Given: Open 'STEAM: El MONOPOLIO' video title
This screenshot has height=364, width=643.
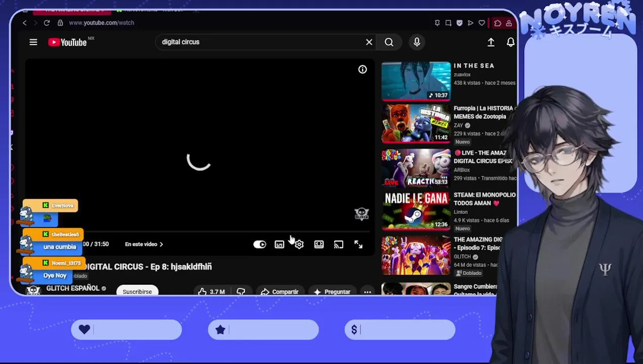Looking at the screenshot, I should tap(484, 199).
